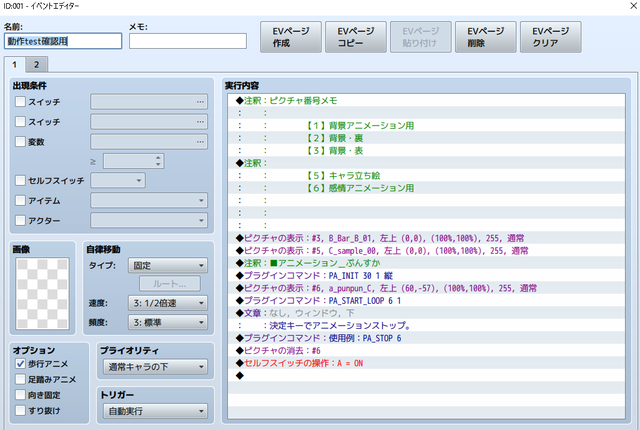640x430 pixels.
Task: Select ピクチャの表示 #5 C_sample_00 command
Action: pyautogui.click(x=426, y=250)
